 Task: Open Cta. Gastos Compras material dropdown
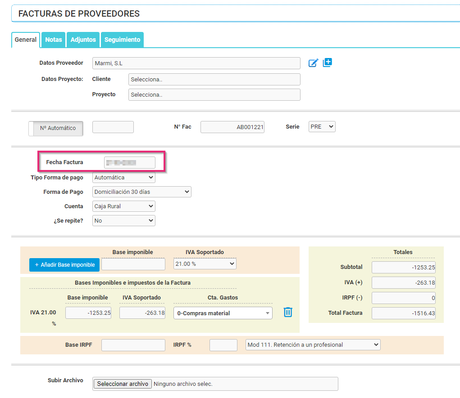[x=223, y=313]
